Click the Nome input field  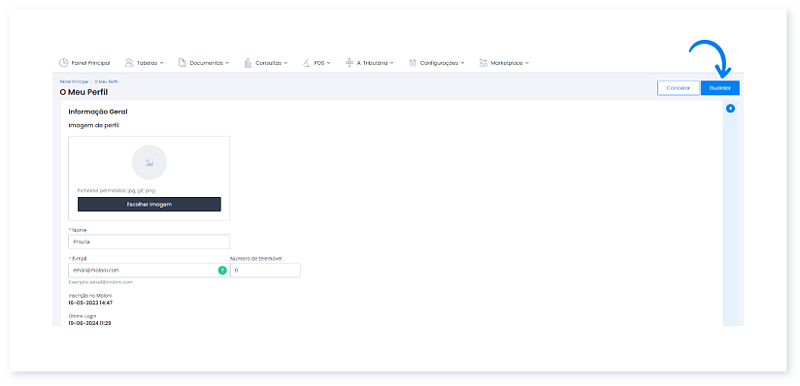pos(149,242)
